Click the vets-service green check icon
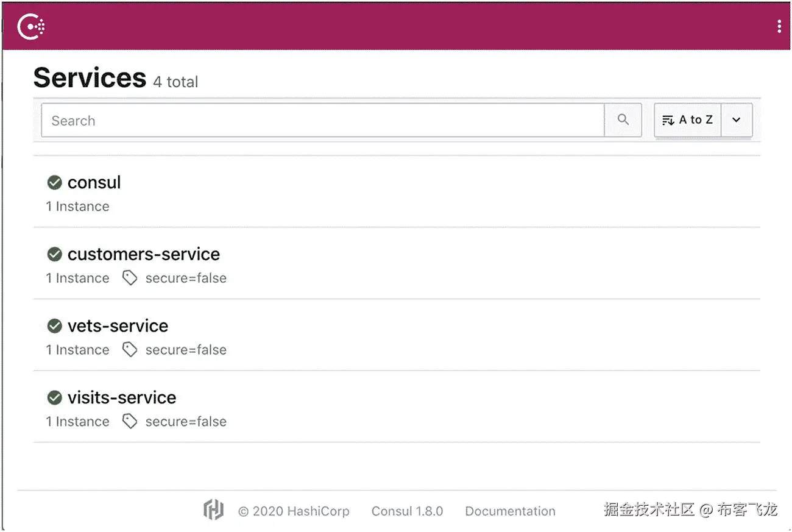The image size is (792, 532). click(55, 326)
